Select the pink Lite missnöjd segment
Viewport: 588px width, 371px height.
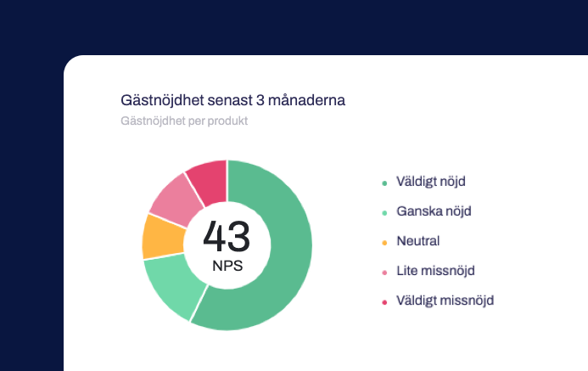point(176,200)
